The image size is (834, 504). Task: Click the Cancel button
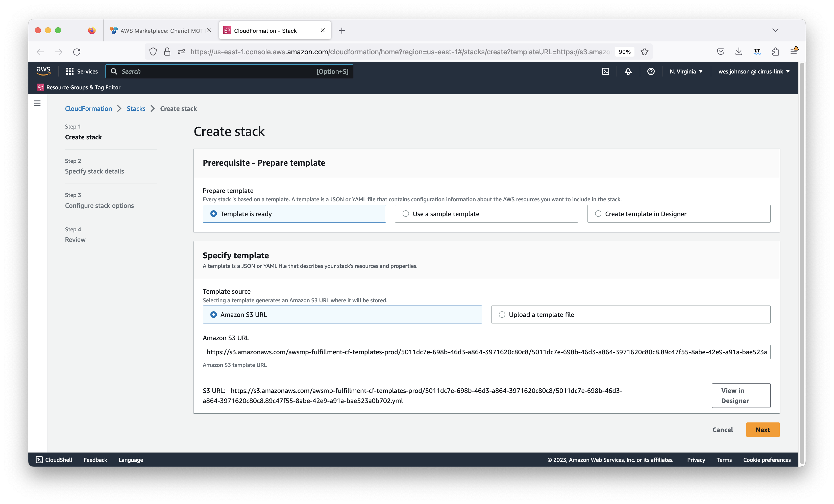[723, 430]
